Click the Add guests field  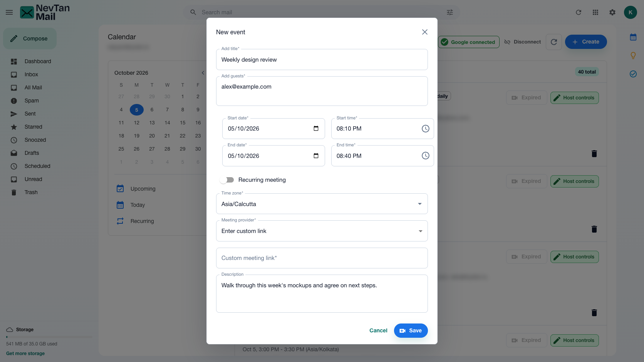click(322, 91)
